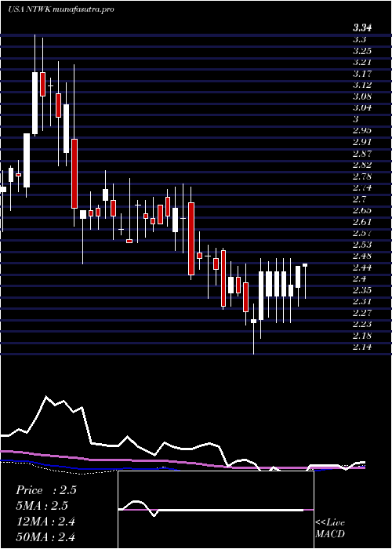This screenshot has height=549, width=392.
Task: Click the '<<Live MACD' label
Action: point(330,529)
